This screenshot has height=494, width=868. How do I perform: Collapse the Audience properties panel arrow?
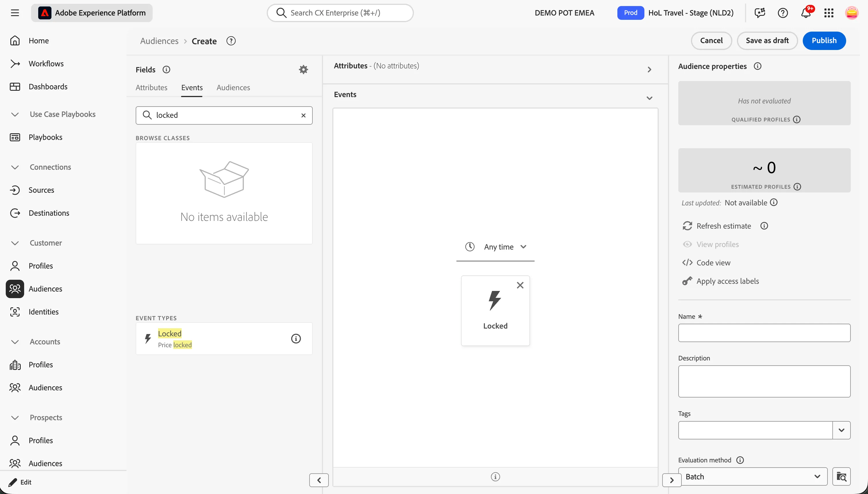pos(671,480)
